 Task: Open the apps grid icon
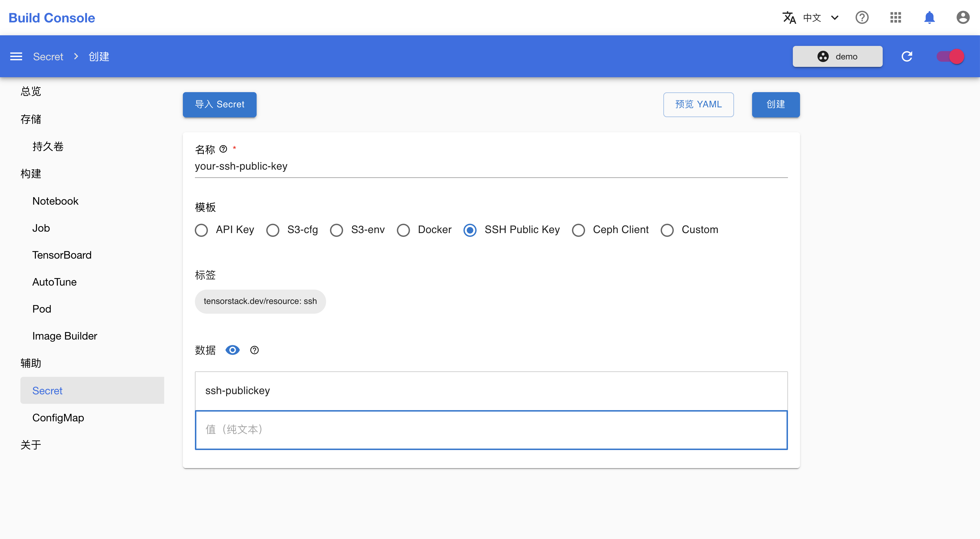coord(896,18)
